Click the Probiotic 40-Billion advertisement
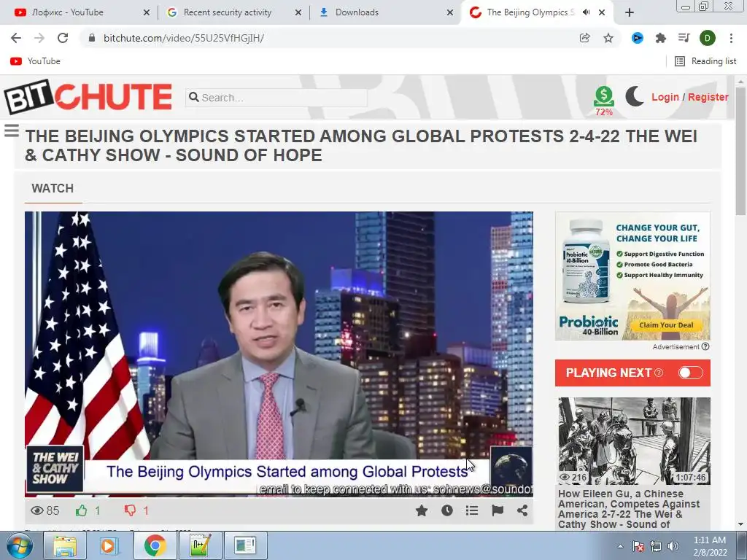This screenshot has height=560, width=747. click(632, 276)
